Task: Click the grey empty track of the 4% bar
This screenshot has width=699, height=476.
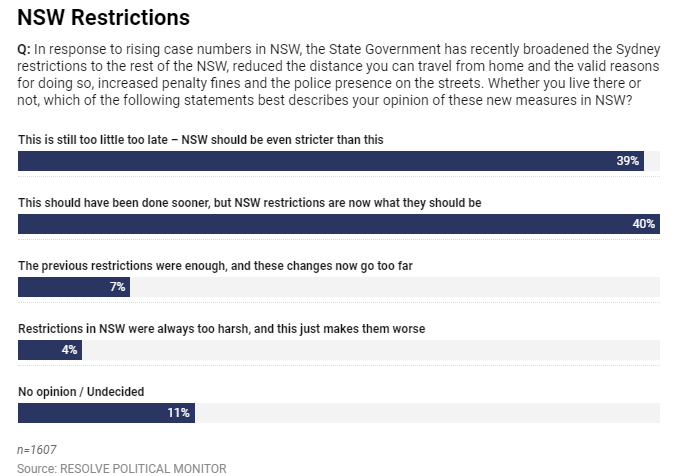Action: tap(371, 350)
